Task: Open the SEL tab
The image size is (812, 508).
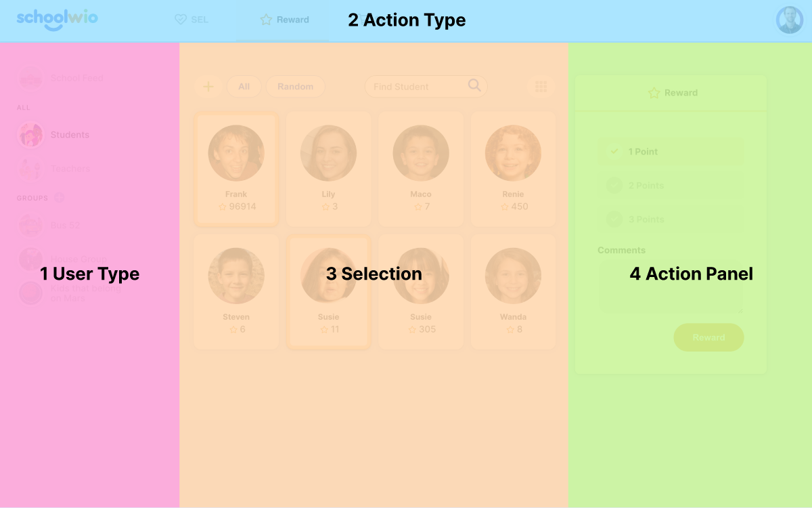Action: pos(191,20)
